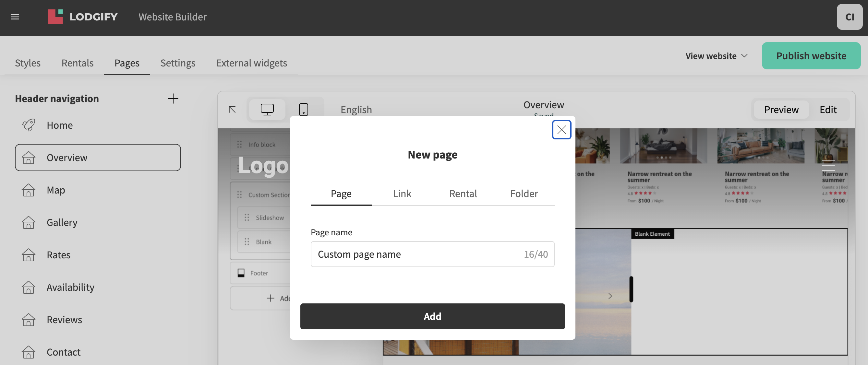Click the black vertical resize handle
868x365 pixels.
click(631, 289)
